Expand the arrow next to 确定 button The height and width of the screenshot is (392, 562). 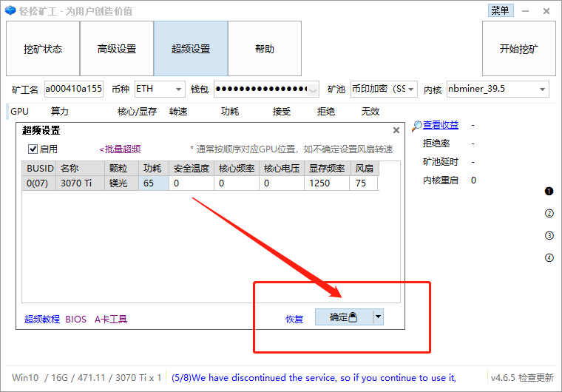tap(378, 317)
